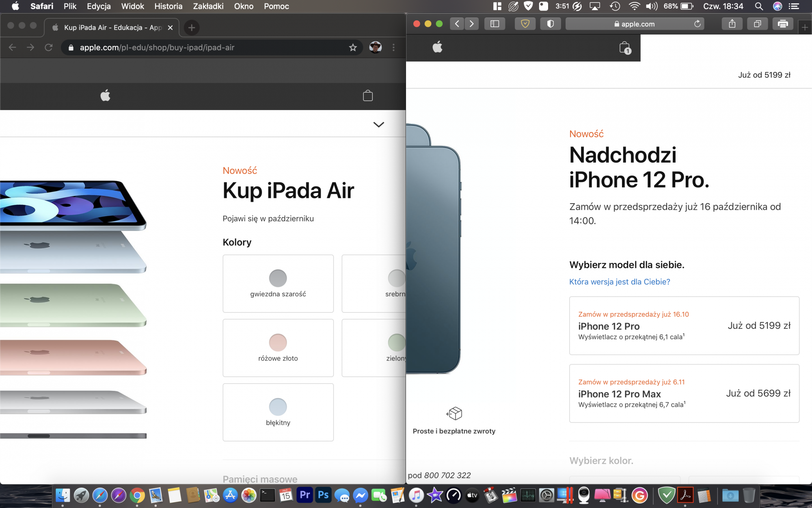The width and height of the screenshot is (812, 508).
Task: Click the yellow AdGuard shield in Safari toolbar
Action: click(x=525, y=24)
